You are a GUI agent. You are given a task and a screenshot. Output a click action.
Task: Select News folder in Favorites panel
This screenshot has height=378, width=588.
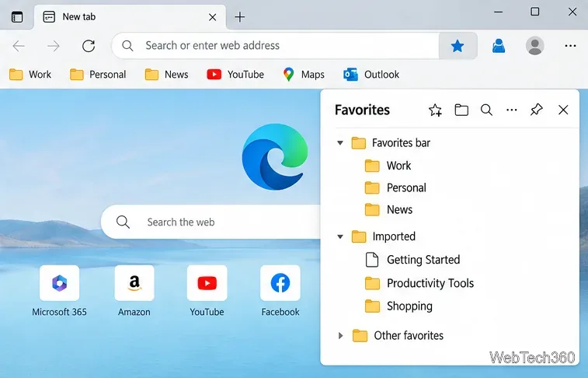pyautogui.click(x=388, y=209)
